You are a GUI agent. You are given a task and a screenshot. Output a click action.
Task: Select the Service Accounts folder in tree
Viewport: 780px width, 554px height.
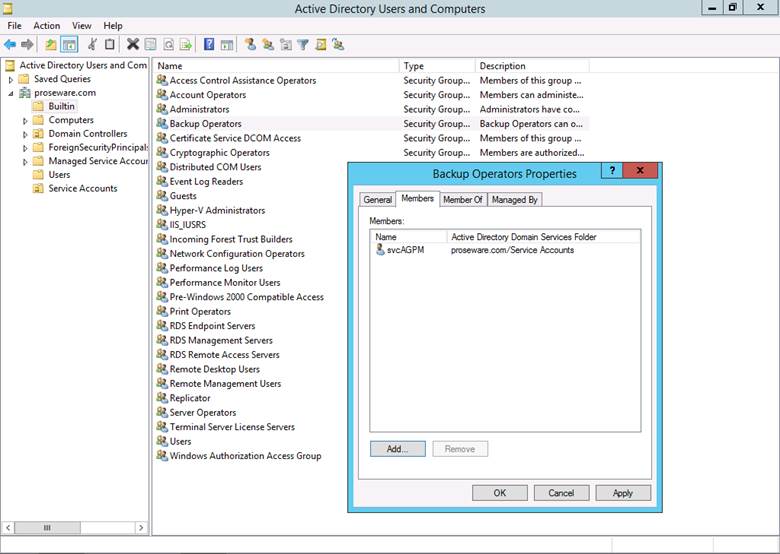pyautogui.click(x=82, y=188)
